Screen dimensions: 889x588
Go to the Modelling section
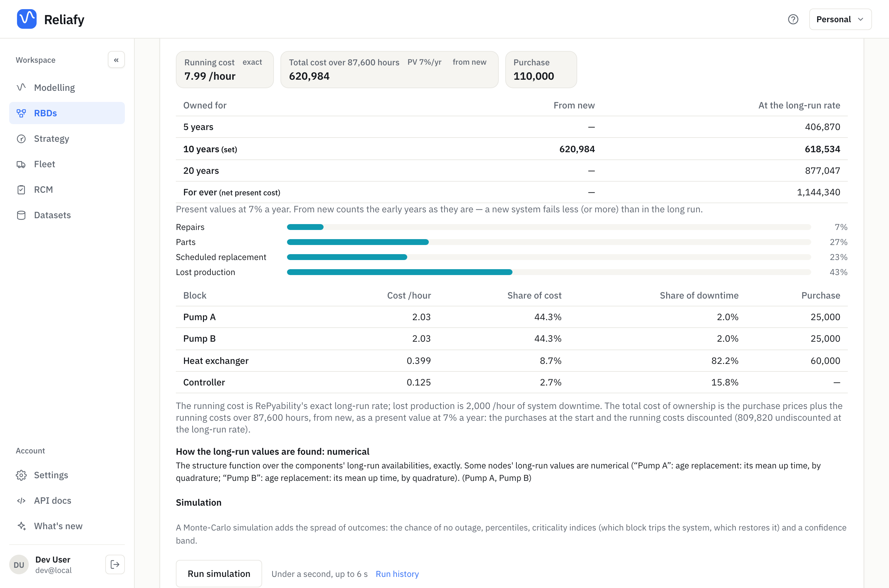pos(67,87)
